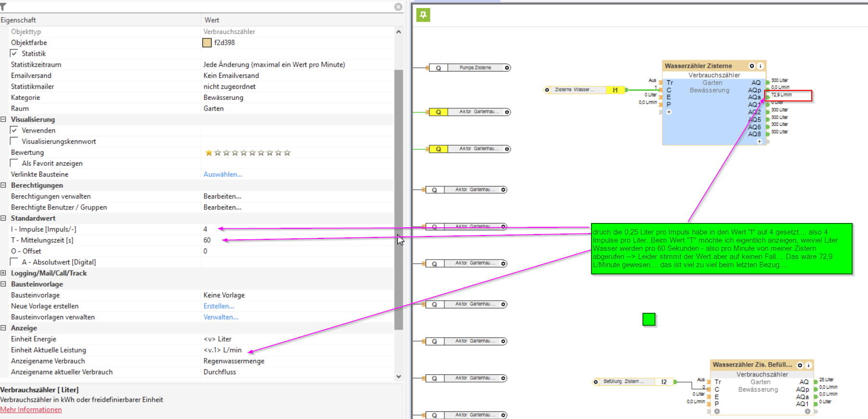This screenshot has width=868, height=419.
Task: Open settings gear on Wasserzähler Zis. Befüll block
Action: pyautogui.click(x=800, y=365)
